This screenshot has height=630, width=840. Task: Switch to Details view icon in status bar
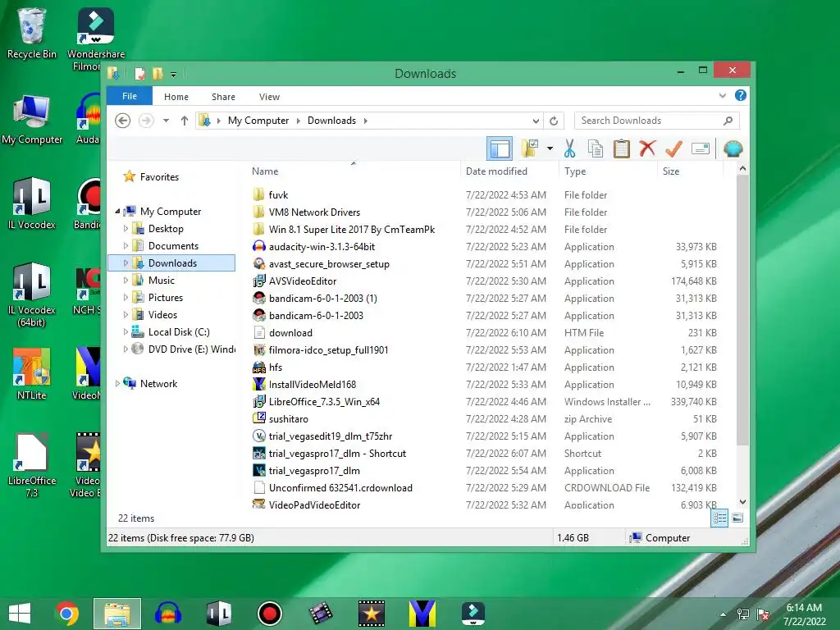pyautogui.click(x=719, y=518)
